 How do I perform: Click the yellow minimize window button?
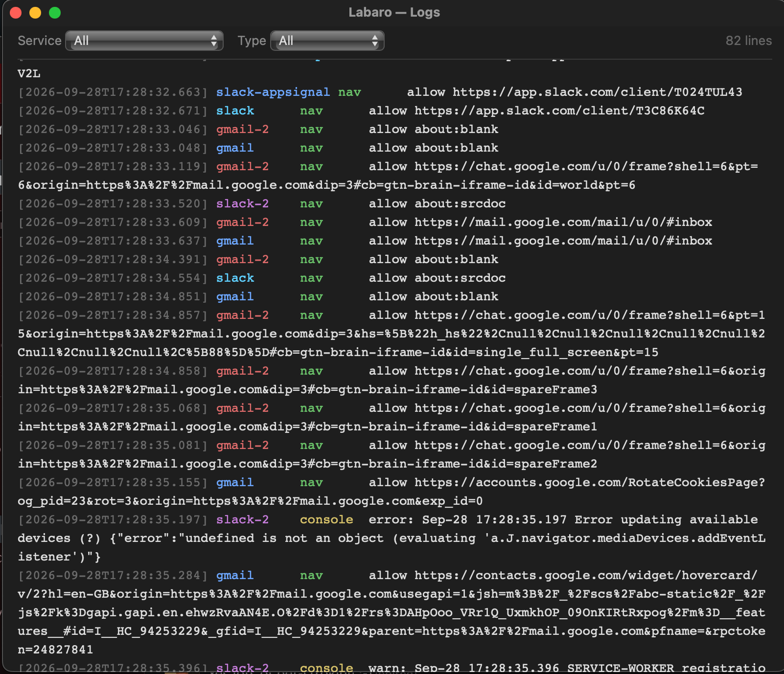pyautogui.click(x=35, y=13)
